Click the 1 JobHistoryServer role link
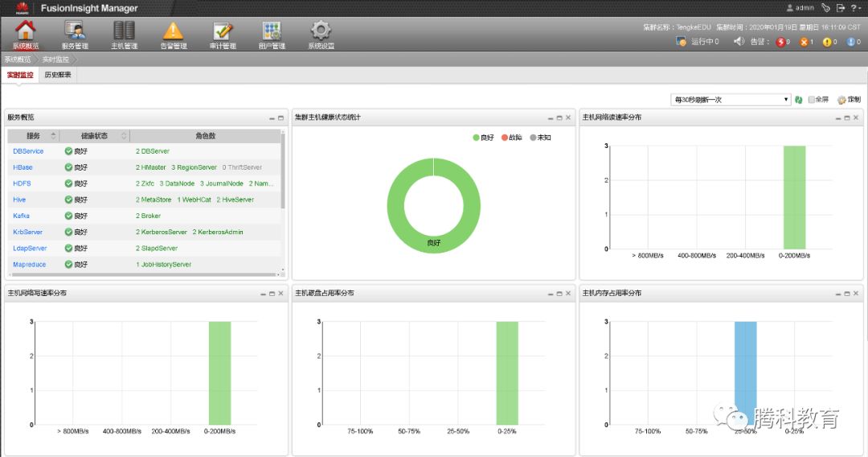The image size is (868, 457). (164, 265)
